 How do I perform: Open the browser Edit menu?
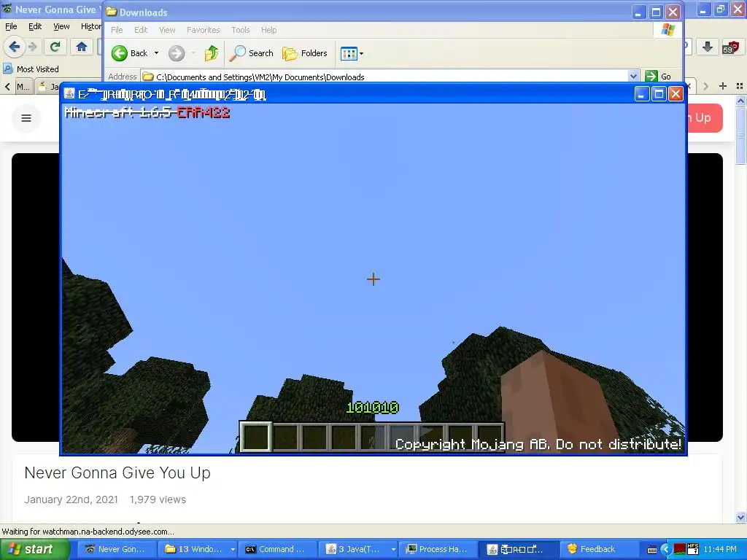[x=35, y=27]
